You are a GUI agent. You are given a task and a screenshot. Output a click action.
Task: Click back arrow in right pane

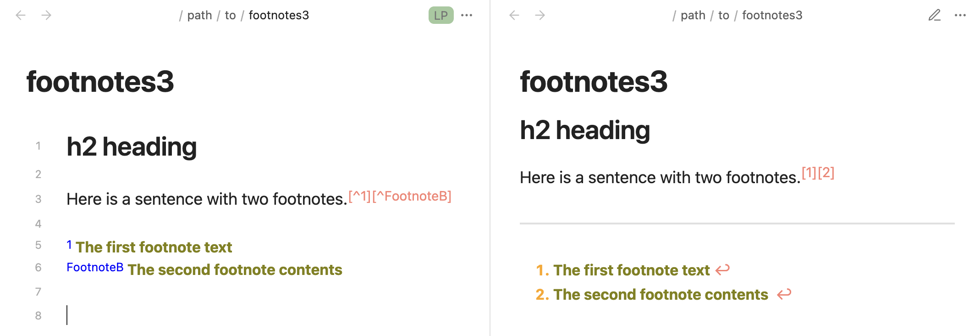514,15
